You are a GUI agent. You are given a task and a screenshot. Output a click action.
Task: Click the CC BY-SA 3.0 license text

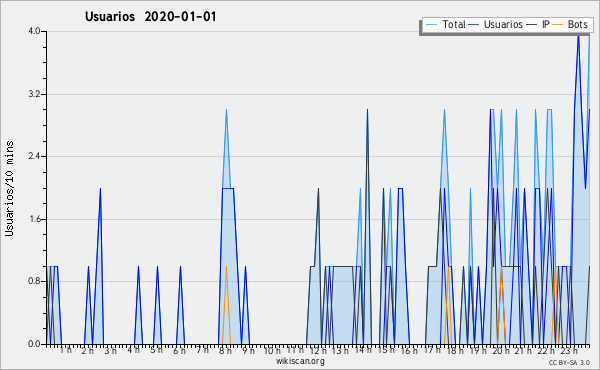(x=569, y=363)
